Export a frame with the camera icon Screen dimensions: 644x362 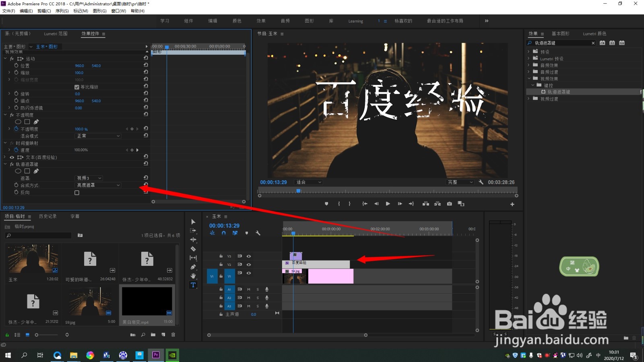[x=450, y=204]
